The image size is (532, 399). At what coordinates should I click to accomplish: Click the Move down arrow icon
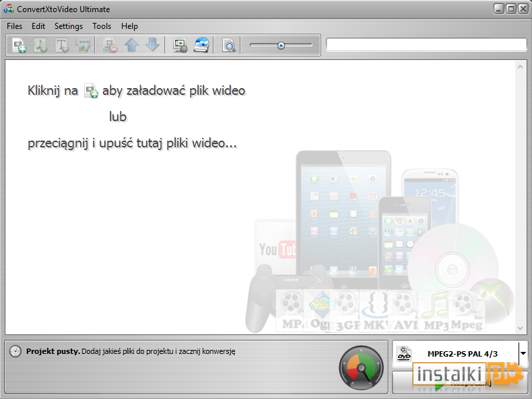(x=153, y=45)
